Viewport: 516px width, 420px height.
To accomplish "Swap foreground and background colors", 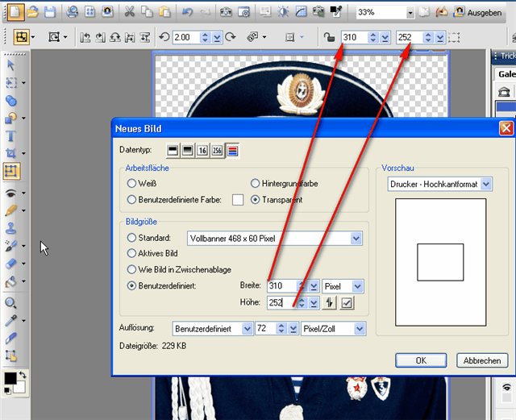I will 23,375.
